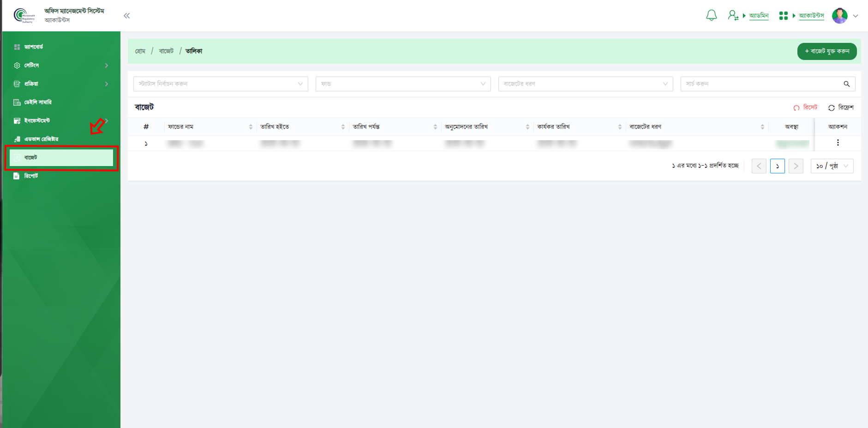Open the fund filter dropdown
This screenshot has height=428, width=868.
pyautogui.click(x=403, y=84)
